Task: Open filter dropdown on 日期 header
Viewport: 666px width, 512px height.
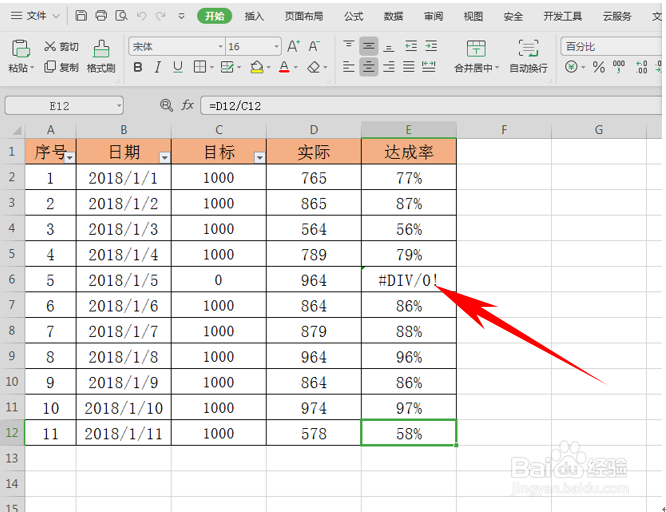Action: tap(164, 158)
